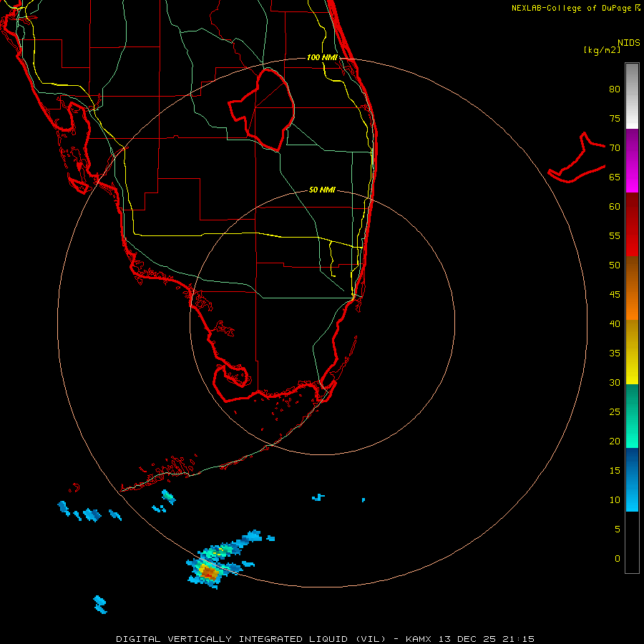Viewport: 644px width, 644px height.
Task: Click the KAMX station identifier in the caption
Action: point(419,639)
